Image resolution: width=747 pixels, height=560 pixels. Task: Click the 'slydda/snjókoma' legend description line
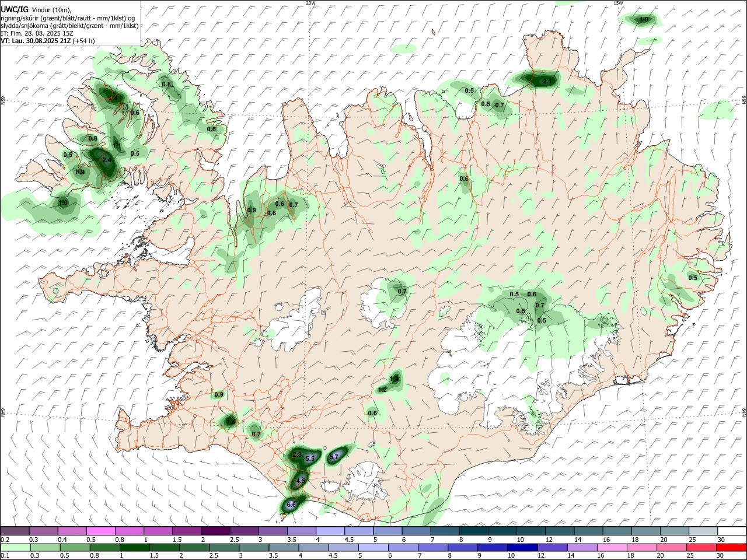pyautogui.click(x=69, y=26)
